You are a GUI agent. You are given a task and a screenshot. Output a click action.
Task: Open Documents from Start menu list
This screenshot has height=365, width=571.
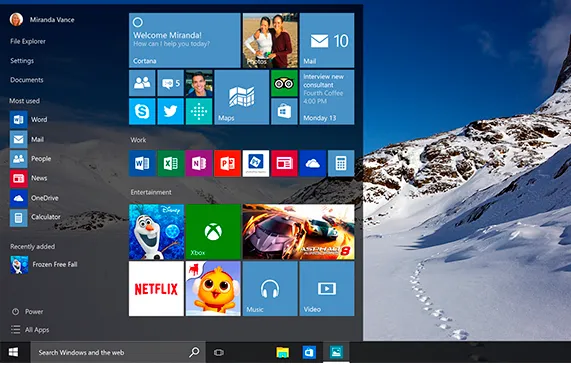tap(27, 80)
